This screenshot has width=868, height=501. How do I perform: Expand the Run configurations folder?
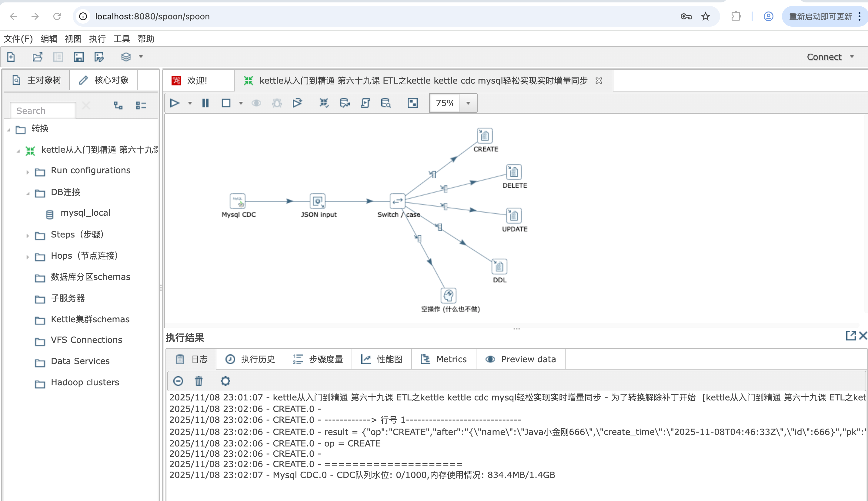pyautogui.click(x=28, y=172)
